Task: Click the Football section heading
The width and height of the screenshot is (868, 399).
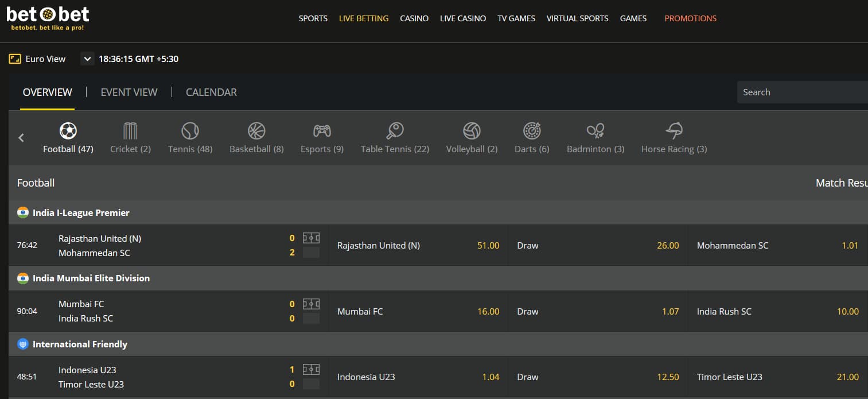Action: pyautogui.click(x=36, y=183)
